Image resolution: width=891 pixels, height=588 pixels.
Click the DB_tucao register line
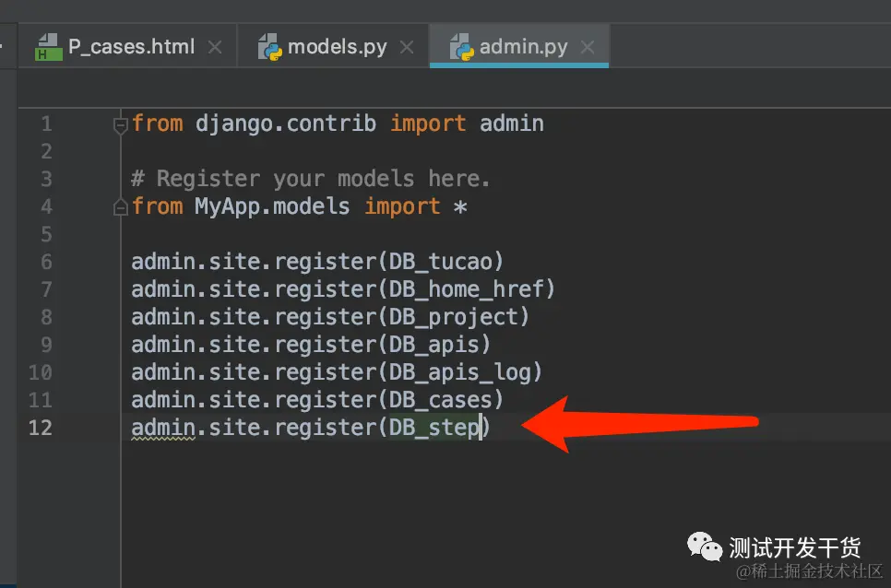317,263
